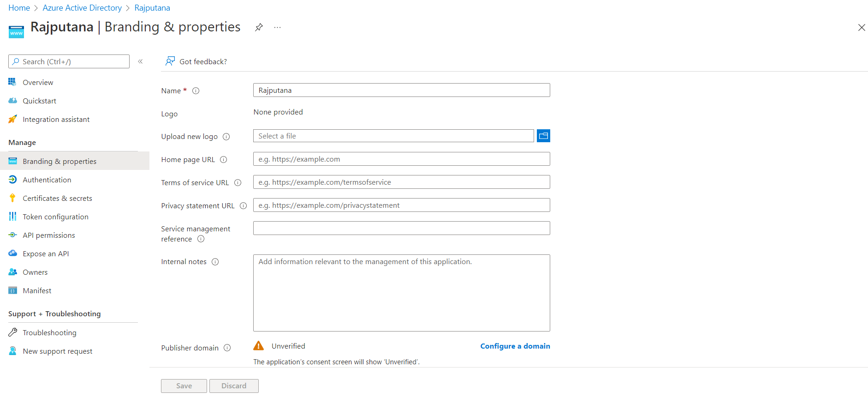Focus the Privacy statement URL field
The image size is (868, 398).
(401, 205)
